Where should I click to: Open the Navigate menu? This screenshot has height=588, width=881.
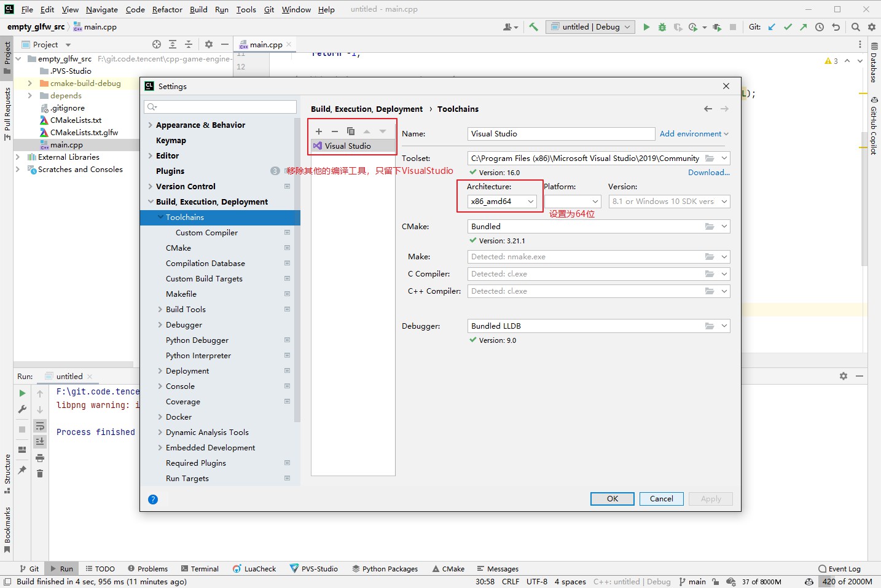click(102, 9)
